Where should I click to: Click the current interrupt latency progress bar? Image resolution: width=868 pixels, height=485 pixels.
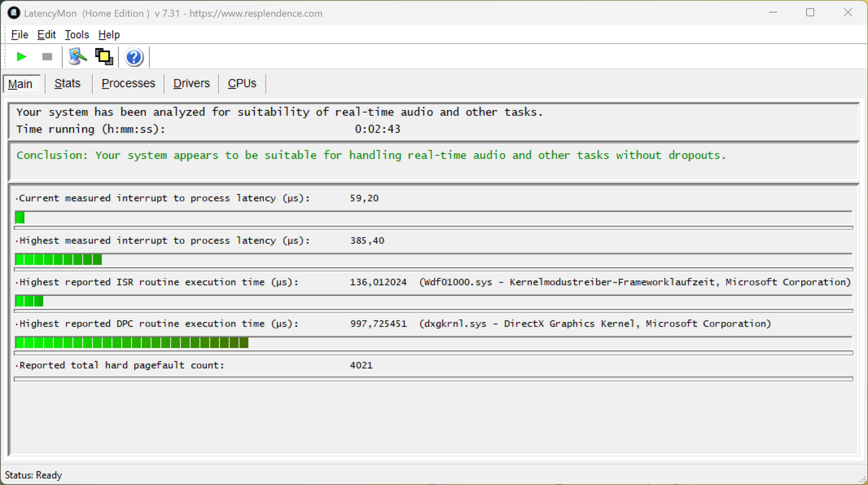(x=434, y=218)
